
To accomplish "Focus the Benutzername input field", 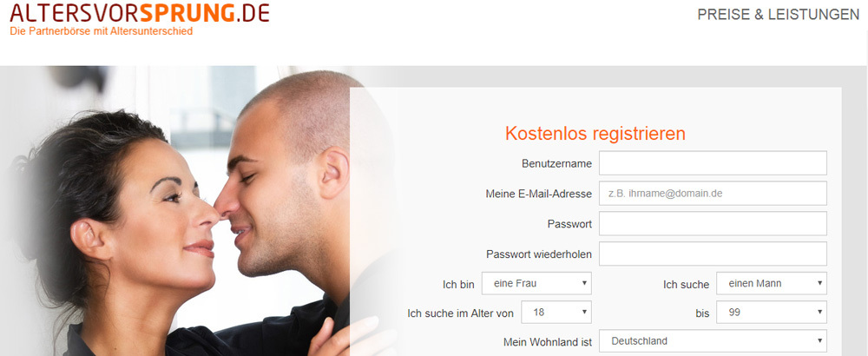I will click(x=713, y=163).
